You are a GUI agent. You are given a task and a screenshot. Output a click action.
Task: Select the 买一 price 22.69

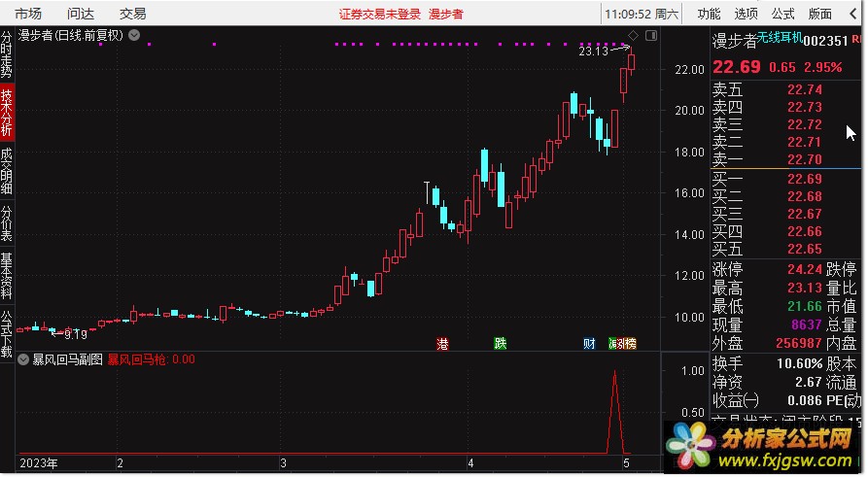(x=805, y=179)
